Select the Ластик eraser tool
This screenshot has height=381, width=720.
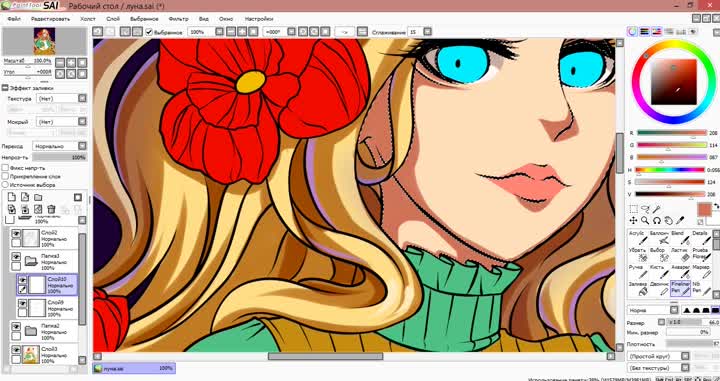[x=680, y=254]
